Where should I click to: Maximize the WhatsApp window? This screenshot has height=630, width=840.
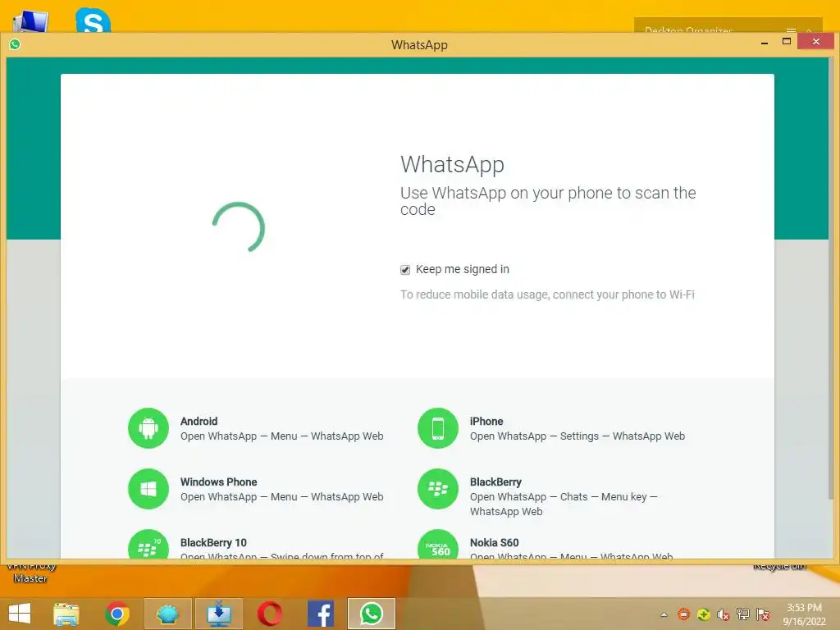coord(787,41)
